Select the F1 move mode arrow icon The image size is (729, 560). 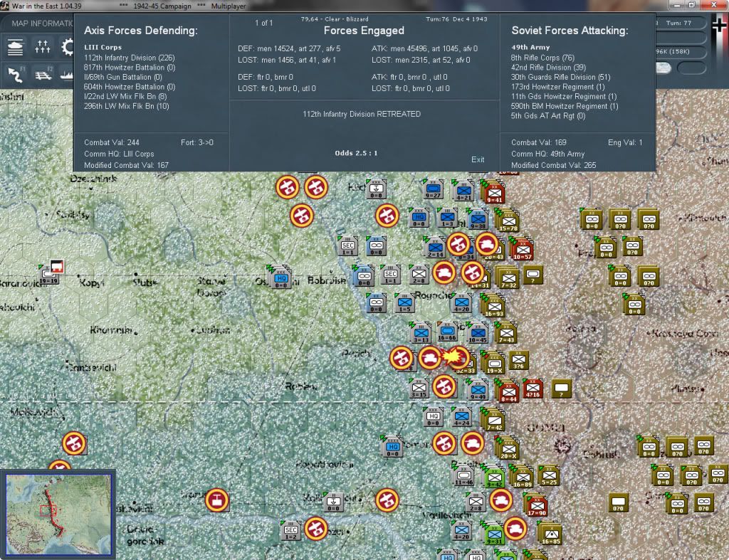pos(16,74)
